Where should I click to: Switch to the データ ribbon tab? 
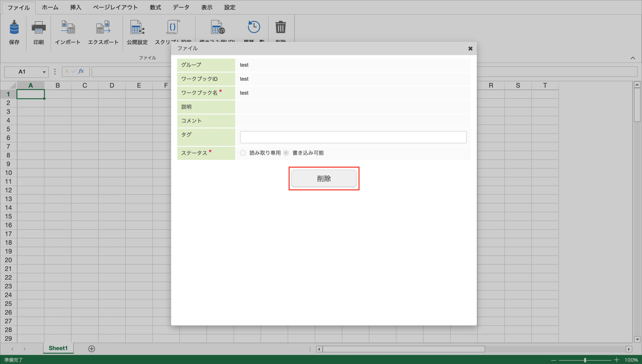[x=181, y=7]
